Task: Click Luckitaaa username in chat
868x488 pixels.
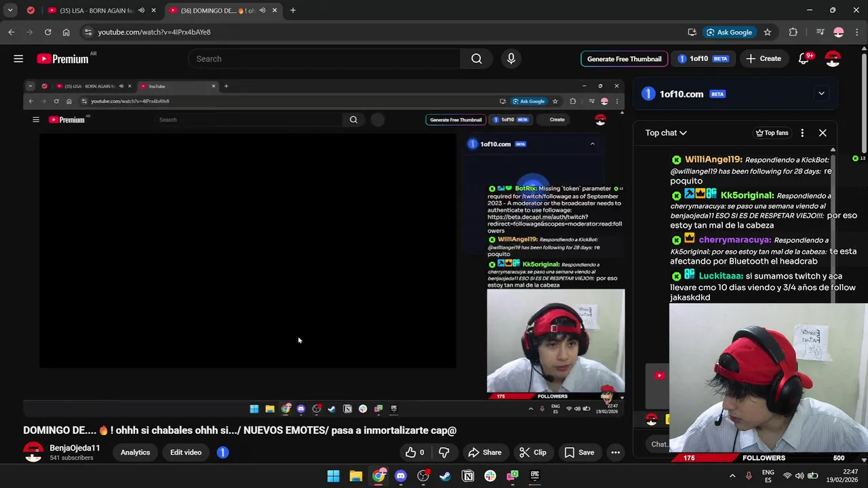Action: coord(721,276)
